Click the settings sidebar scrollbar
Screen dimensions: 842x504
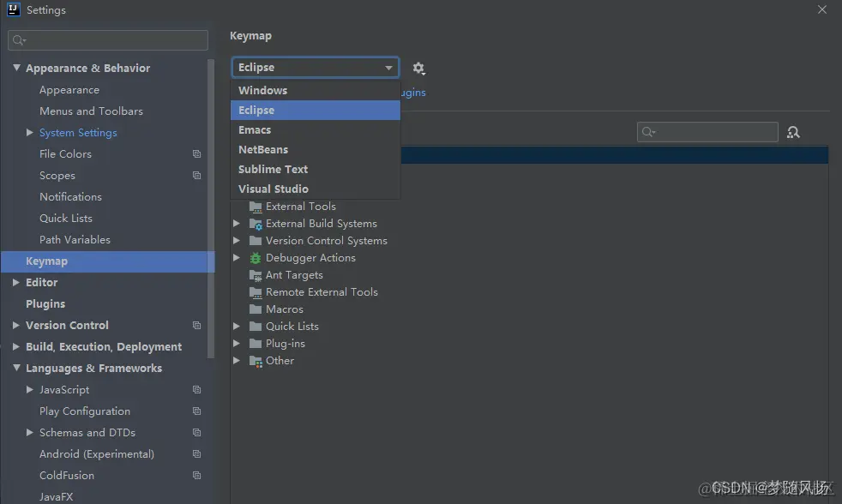point(211,208)
